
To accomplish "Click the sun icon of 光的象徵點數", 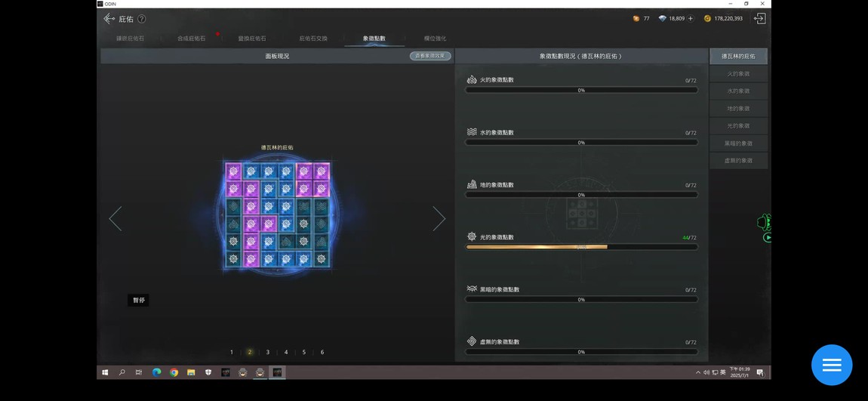I will [472, 236].
